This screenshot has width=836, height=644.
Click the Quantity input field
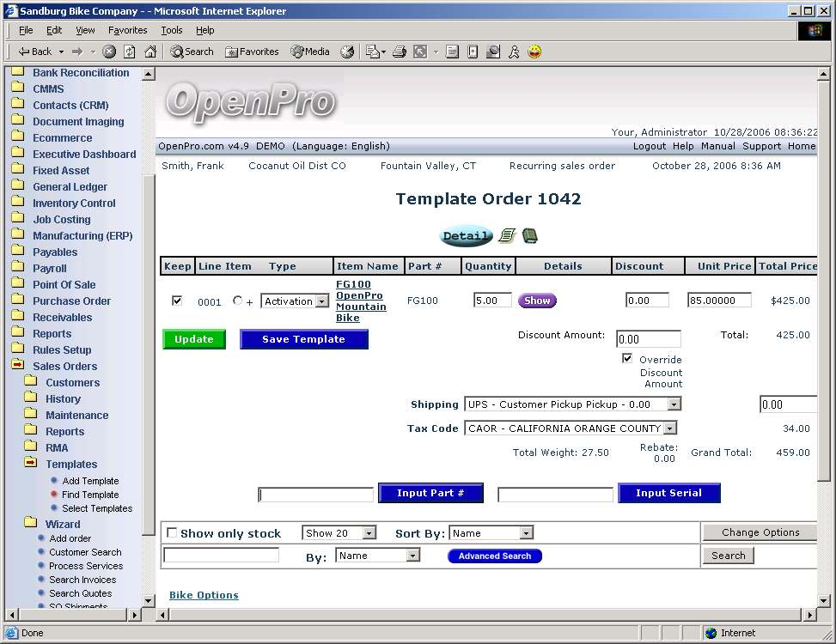(x=492, y=301)
